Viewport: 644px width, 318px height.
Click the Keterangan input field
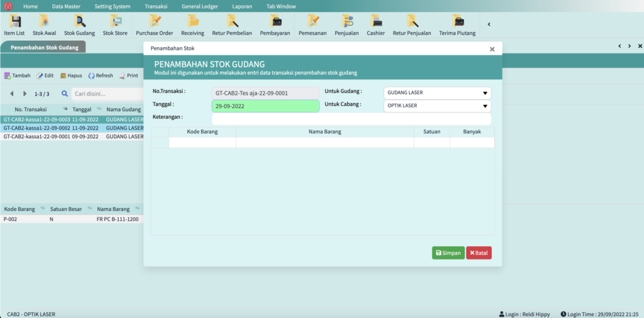[x=351, y=119]
